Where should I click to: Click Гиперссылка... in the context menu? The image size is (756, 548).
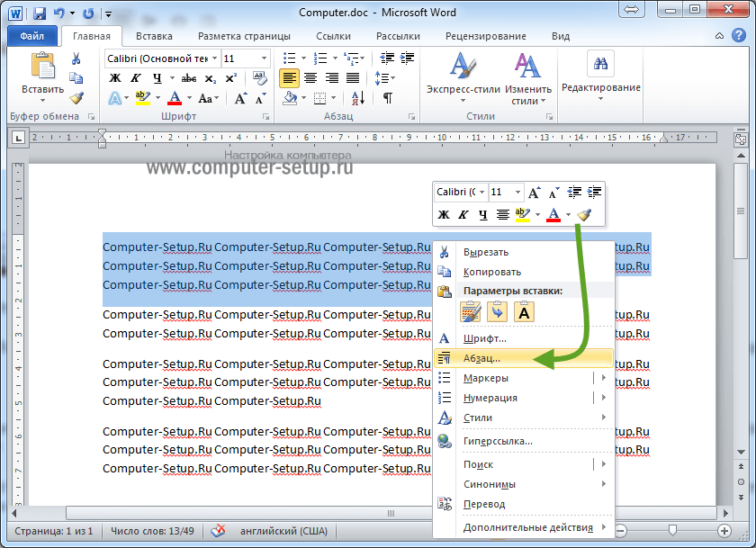498,441
